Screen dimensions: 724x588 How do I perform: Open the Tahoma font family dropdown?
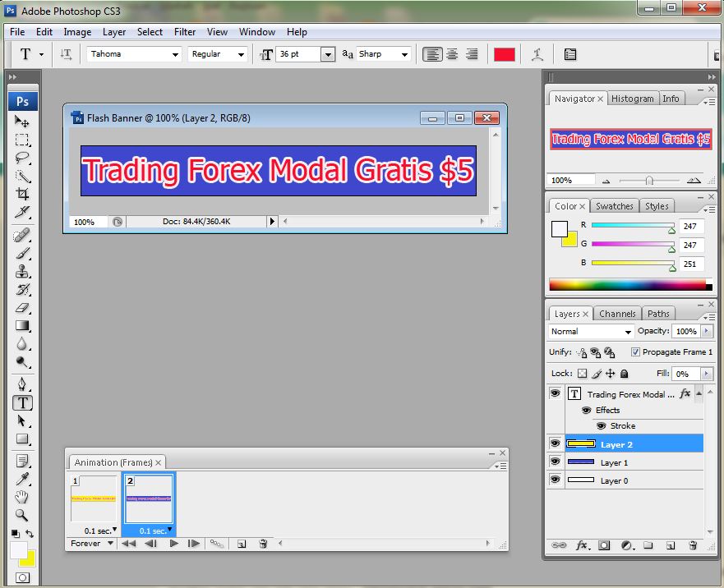coord(175,54)
